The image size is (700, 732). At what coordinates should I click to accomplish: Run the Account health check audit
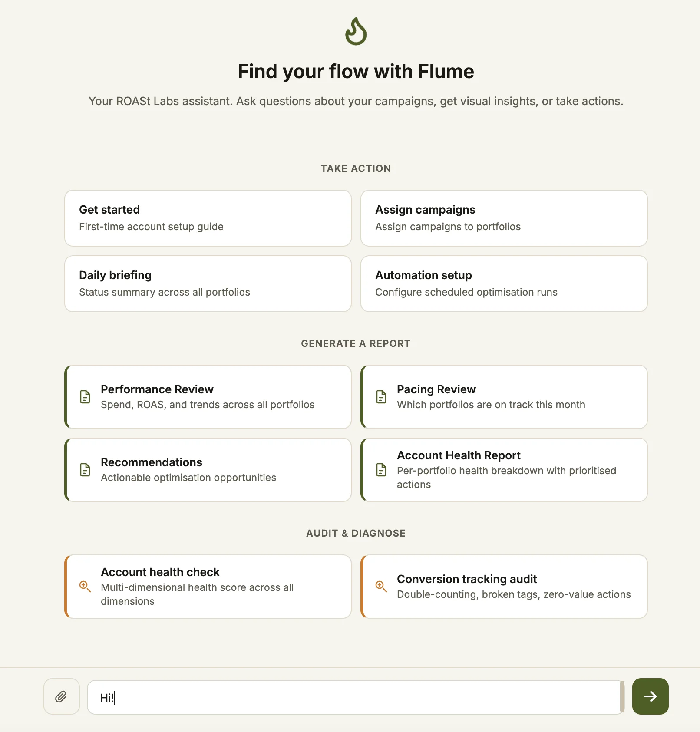(x=208, y=587)
